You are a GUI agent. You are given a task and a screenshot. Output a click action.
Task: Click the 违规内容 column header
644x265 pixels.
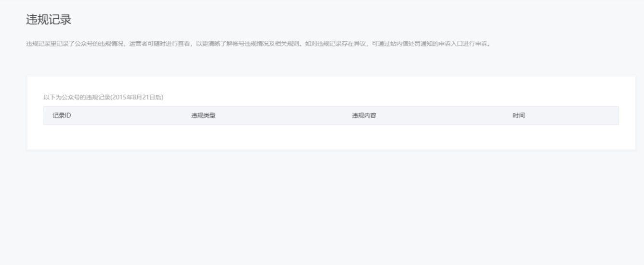click(x=364, y=115)
